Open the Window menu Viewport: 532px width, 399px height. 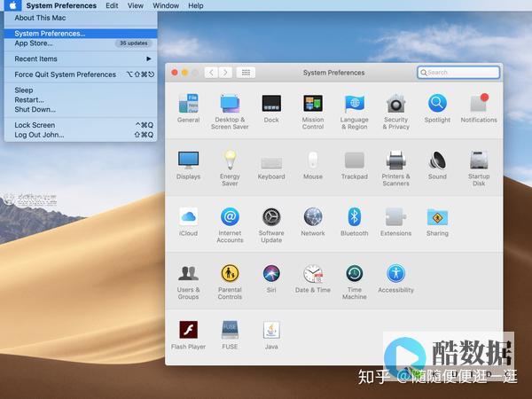tap(166, 5)
